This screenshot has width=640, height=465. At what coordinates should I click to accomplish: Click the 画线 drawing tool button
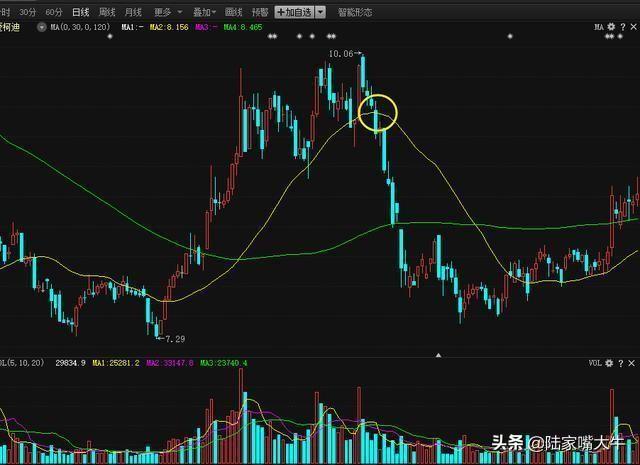[x=234, y=12]
